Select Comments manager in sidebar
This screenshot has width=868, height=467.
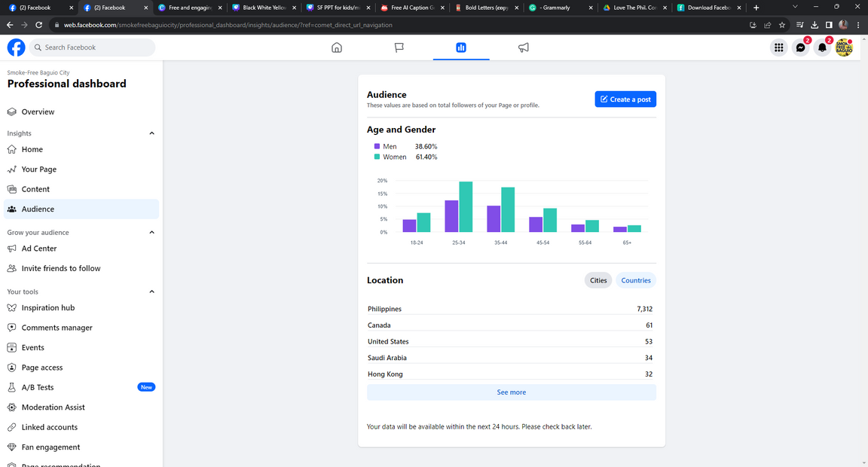point(57,328)
